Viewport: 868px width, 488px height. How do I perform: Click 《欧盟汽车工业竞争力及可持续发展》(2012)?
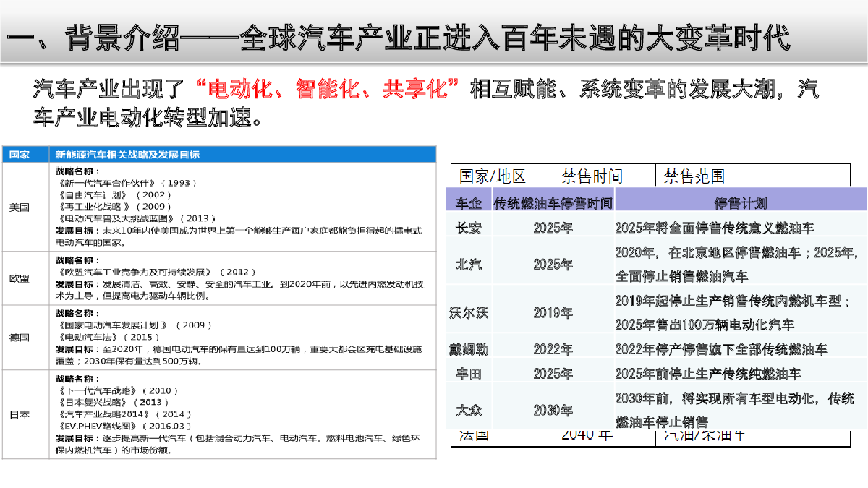click(x=156, y=273)
